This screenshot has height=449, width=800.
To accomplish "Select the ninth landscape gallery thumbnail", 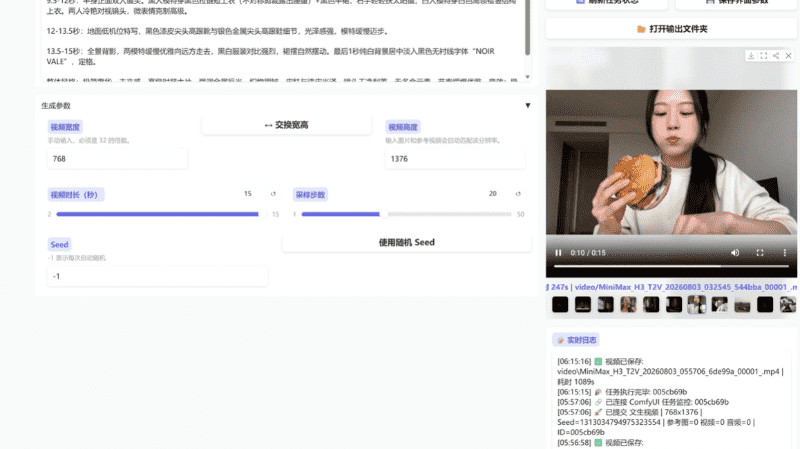I will coord(742,305).
